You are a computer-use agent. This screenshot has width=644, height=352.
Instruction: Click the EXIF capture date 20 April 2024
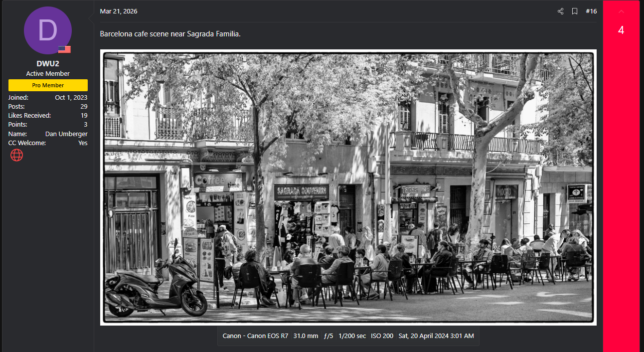[x=436, y=336]
